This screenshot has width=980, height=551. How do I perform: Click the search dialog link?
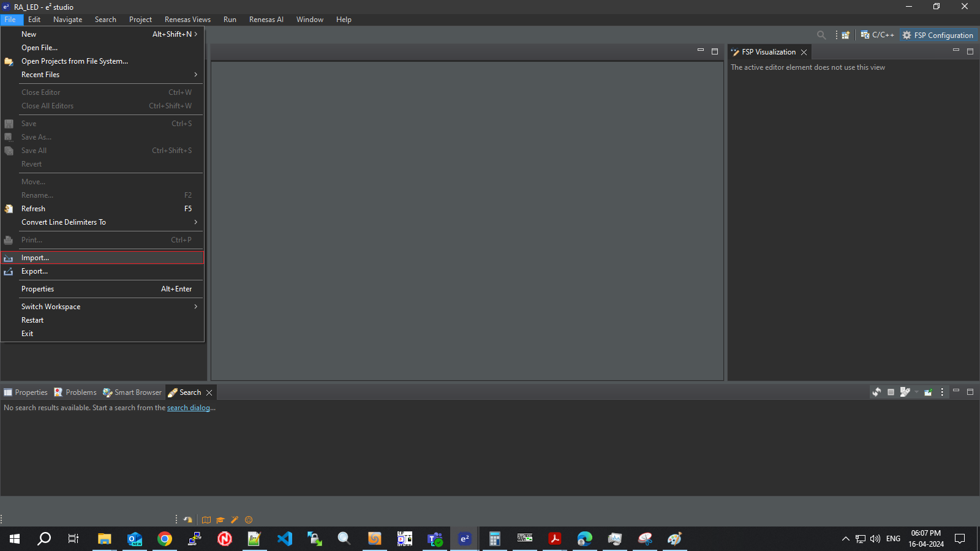point(189,408)
